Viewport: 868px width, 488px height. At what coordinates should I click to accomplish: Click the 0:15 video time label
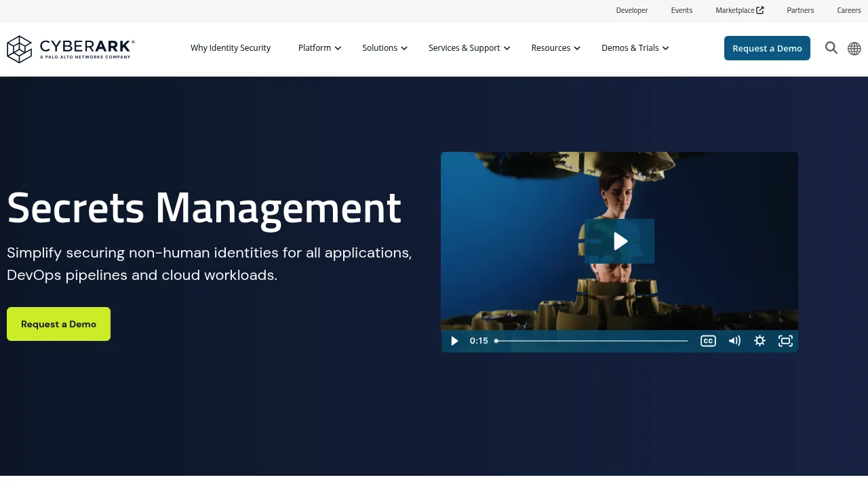tap(479, 341)
